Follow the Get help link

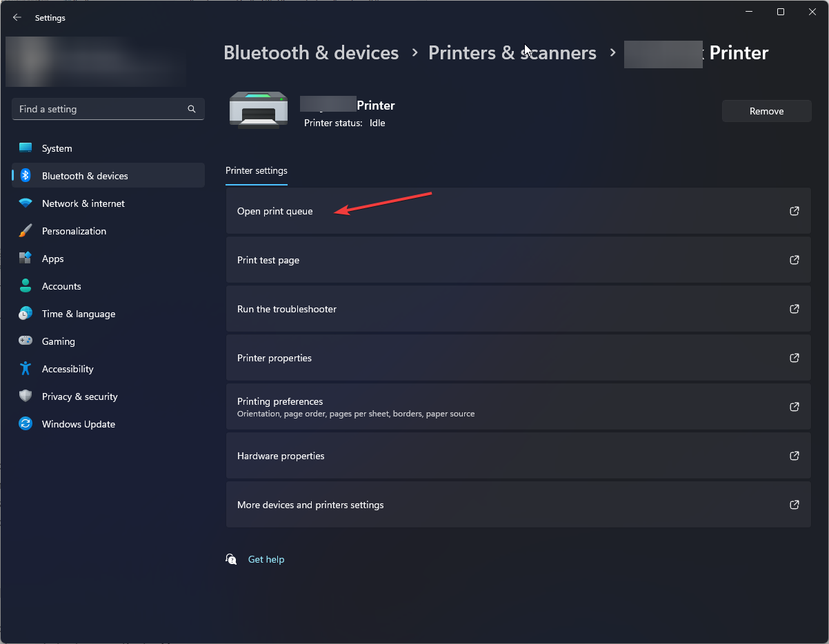click(266, 559)
